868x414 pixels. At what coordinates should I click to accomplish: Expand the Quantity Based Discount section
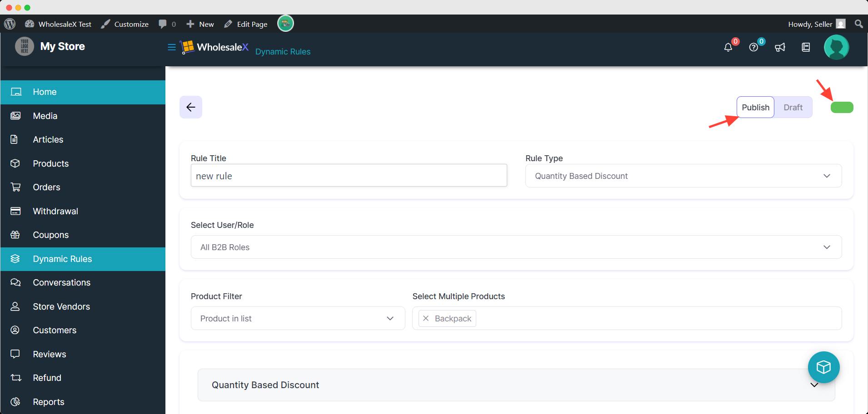point(516,385)
